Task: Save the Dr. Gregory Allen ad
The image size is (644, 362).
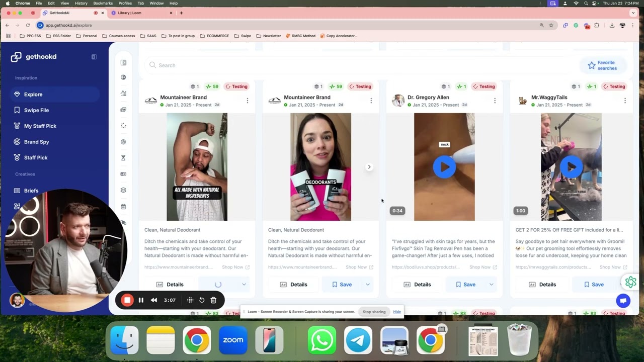Action: pos(465,285)
